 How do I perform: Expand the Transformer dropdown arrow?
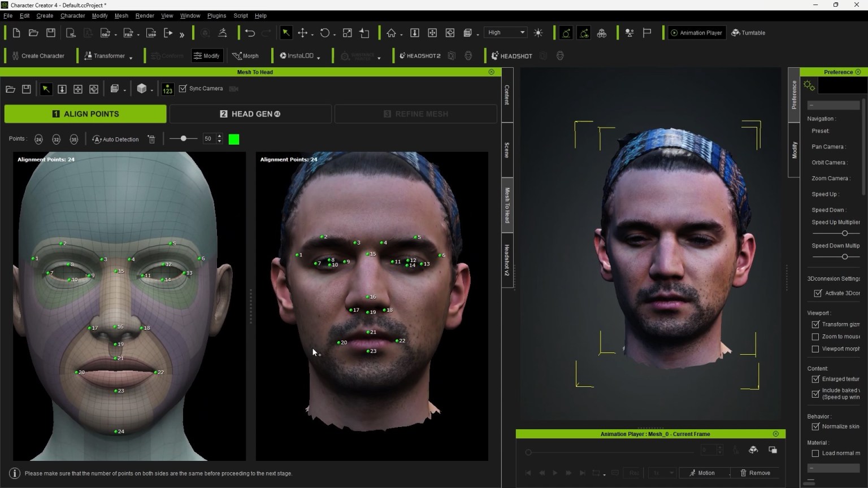pyautogui.click(x=131, y=57)
